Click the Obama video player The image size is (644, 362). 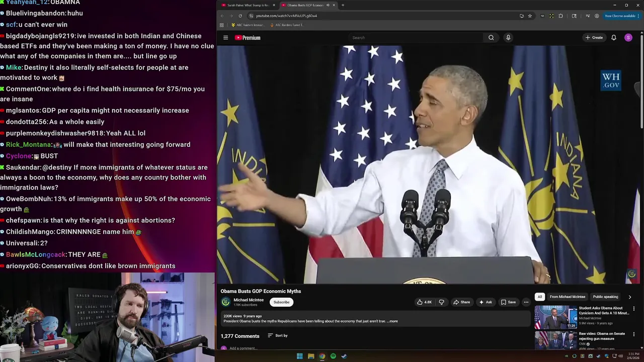tap(429, 165)
